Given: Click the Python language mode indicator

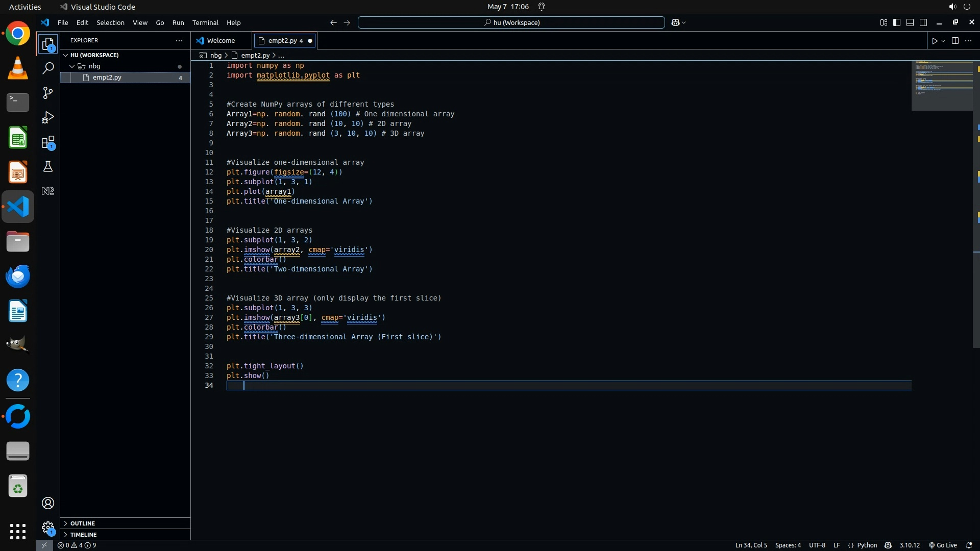Looking at the screenshot, I should (x=867, y=545).
